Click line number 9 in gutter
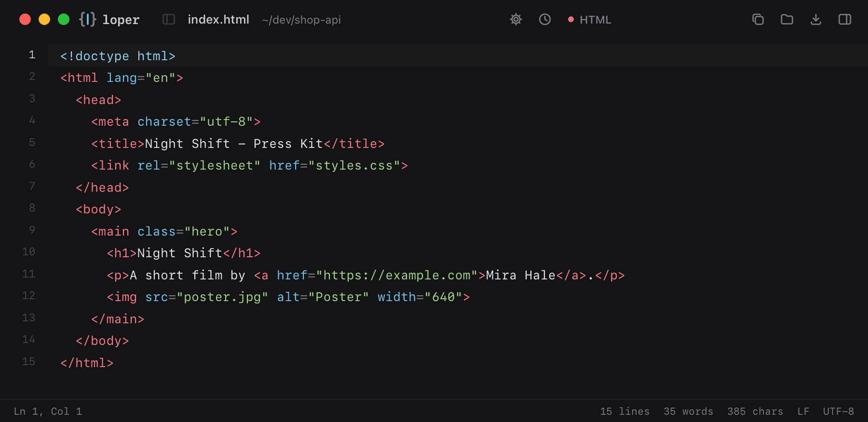The width and height of the screenshot is (868, 422). tap(32, 230)
